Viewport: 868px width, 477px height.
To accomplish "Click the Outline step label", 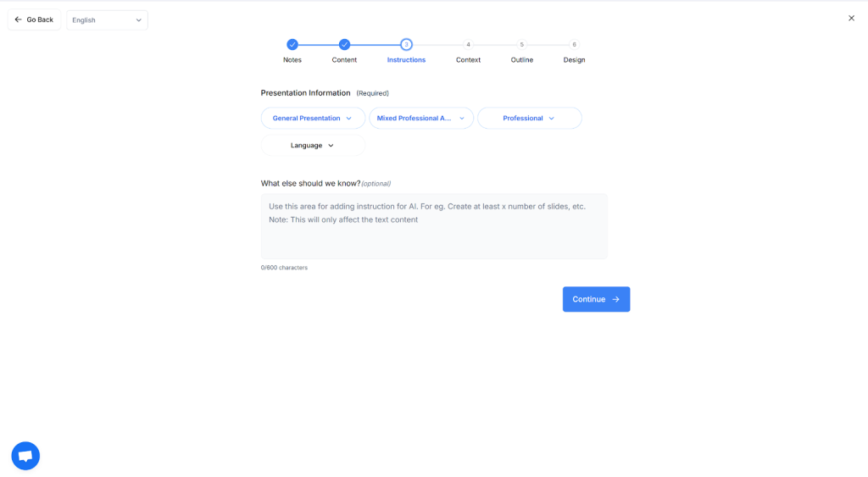I will [521, 60].
